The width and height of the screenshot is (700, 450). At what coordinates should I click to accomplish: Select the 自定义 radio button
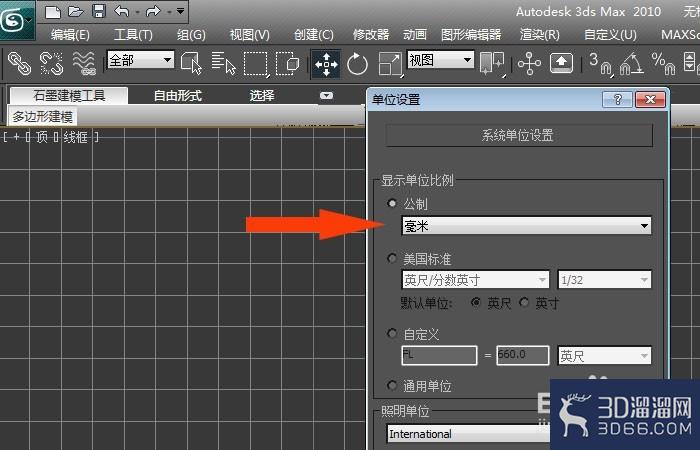(392, 333)
